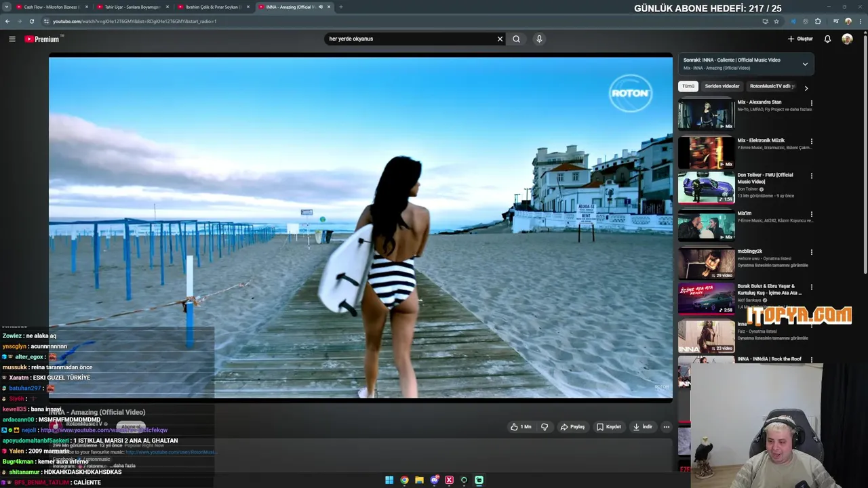This screenshot has height=488, width=868.
Task: Open options for Mix - Alexandra Stan
Action: 811,104
